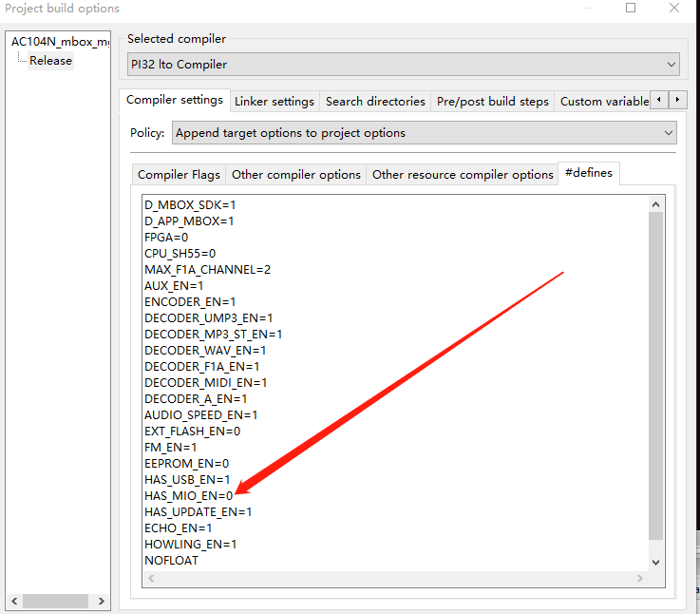Click the CPU_SH55=0 define
Viewport: 700px width, 614px height.
point(180,254)
